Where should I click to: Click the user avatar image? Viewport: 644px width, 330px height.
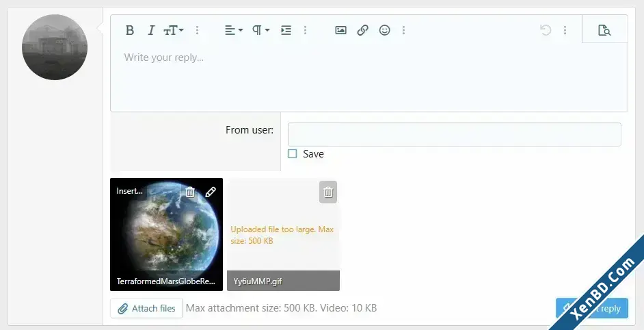tap(55, 47)
